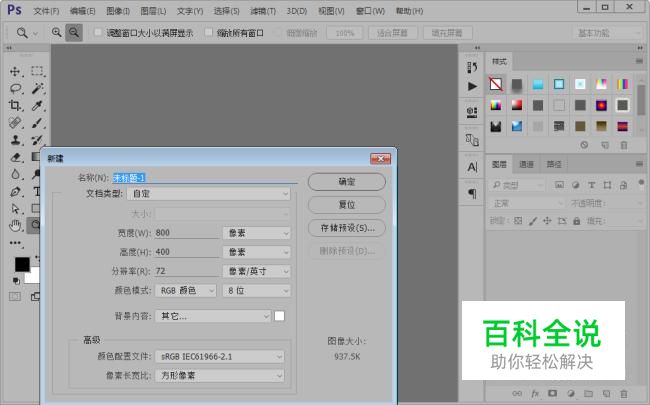
Task: Click the Zoom In icon in options bar
Action: pos(56,32)
